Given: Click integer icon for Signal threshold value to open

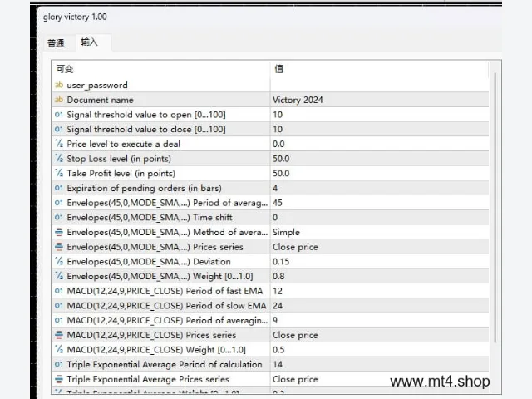Looking at the screenshot, I should click(x=59, y=115).
